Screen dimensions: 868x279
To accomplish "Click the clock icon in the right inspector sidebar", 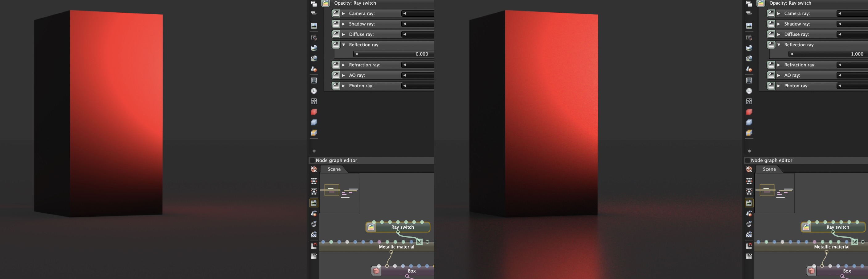I will point(749,91).
